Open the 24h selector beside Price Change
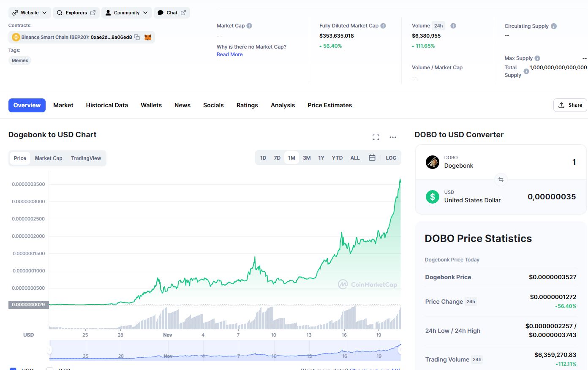Image resolution: width=588 pixels, height=370 pixels. 471,302
